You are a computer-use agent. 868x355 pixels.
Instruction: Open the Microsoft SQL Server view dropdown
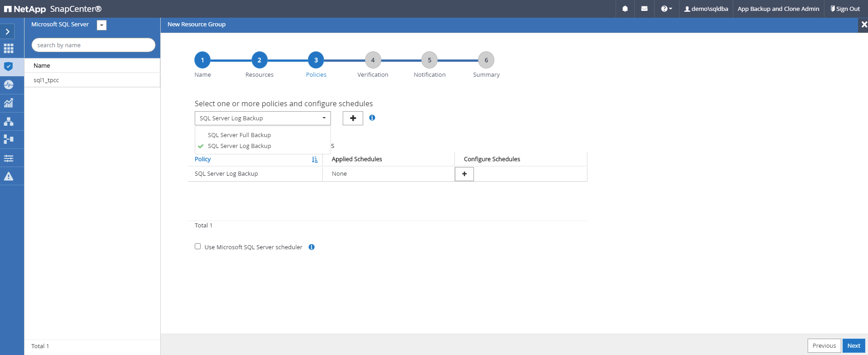click(x=102, y=25)
